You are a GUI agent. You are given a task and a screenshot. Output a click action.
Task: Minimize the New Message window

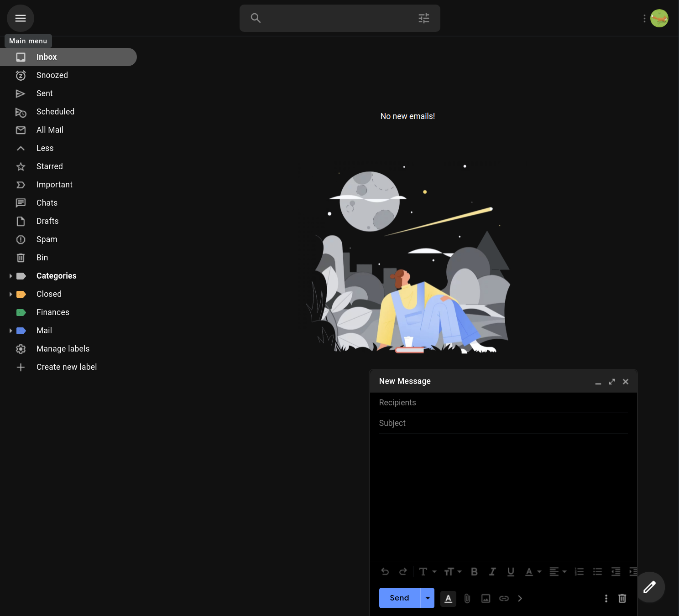click(x=598, y=382)
